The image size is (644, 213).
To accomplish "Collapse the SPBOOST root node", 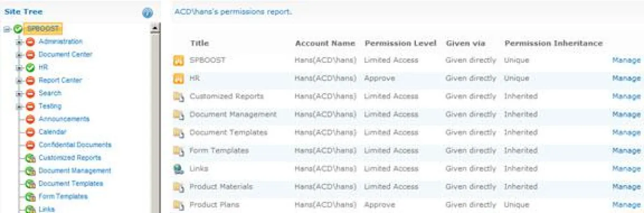I will (x=6, y=29).
